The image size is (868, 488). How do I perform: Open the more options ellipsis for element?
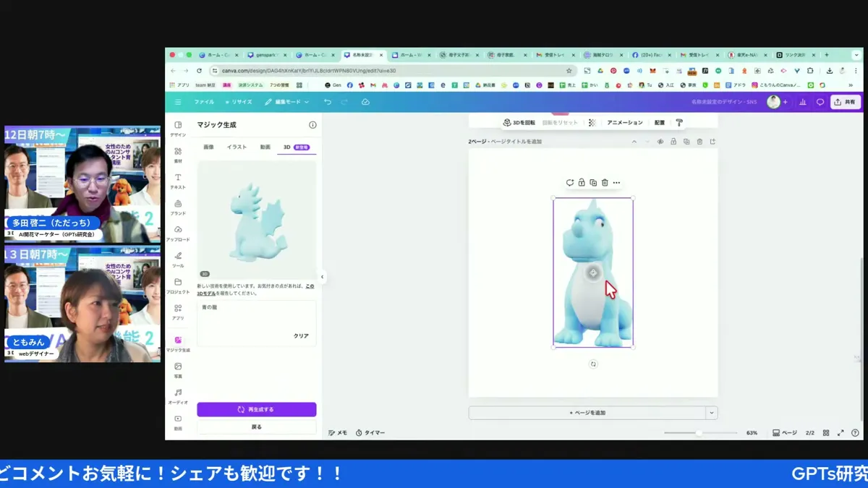[616, 183]
